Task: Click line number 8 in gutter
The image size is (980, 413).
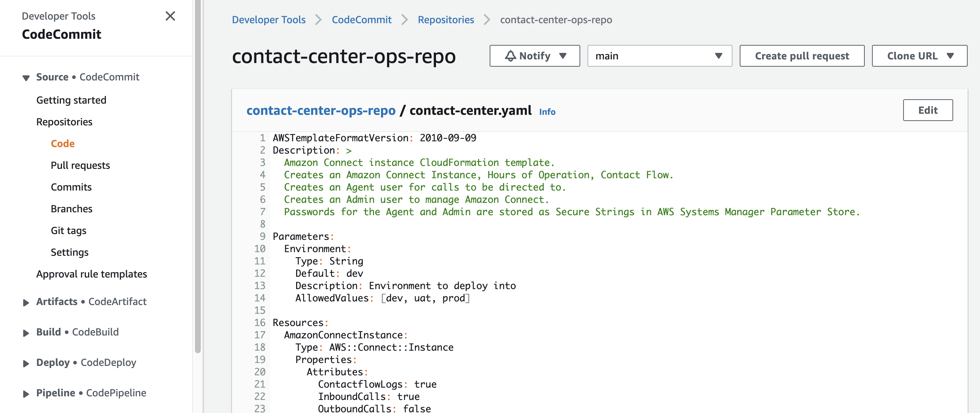Action: (262, 224)
